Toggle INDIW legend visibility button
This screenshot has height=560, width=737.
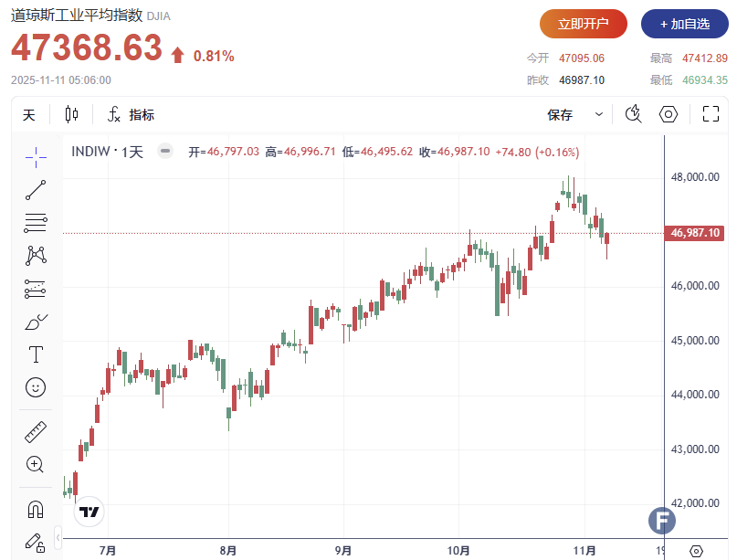[x=164, y=152]
